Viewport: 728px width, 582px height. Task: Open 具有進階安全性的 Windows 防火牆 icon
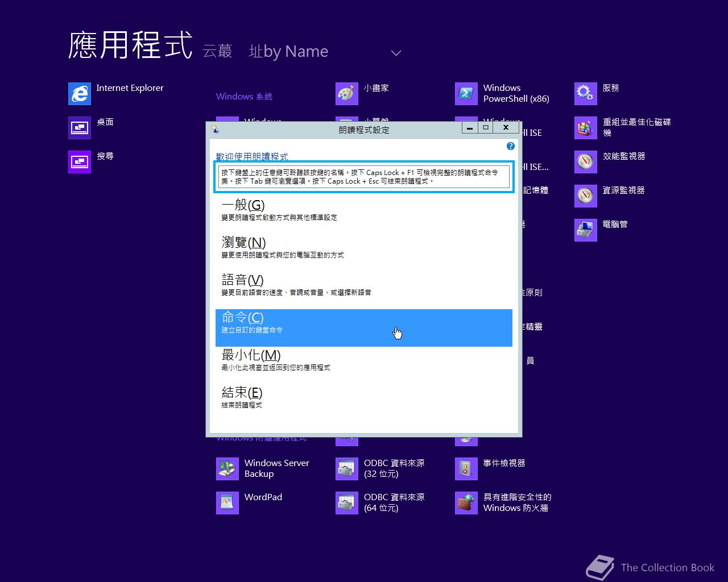pos(466,503)
